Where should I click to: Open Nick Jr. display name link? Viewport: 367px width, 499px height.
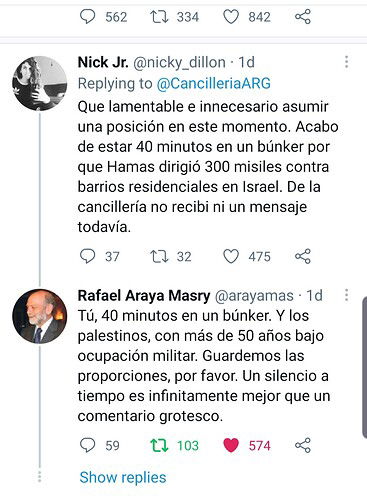pyautogui.click(x=103, y=62)
